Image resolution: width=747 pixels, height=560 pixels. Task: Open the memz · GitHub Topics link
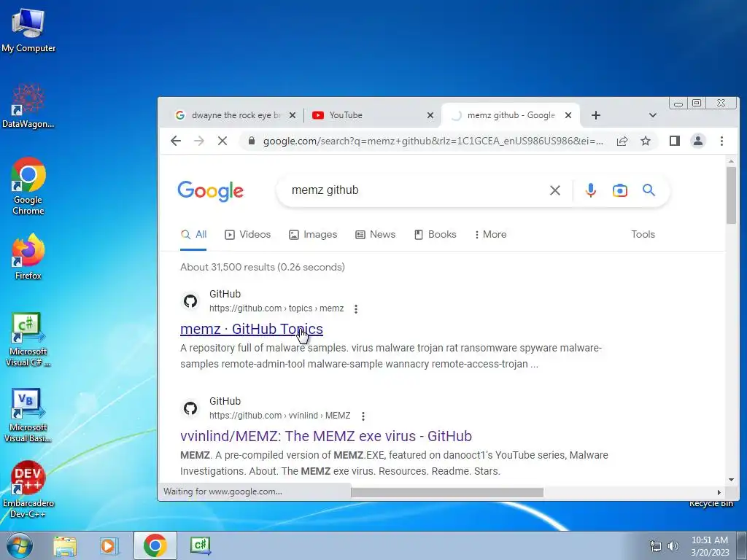[x=252, y=329]
